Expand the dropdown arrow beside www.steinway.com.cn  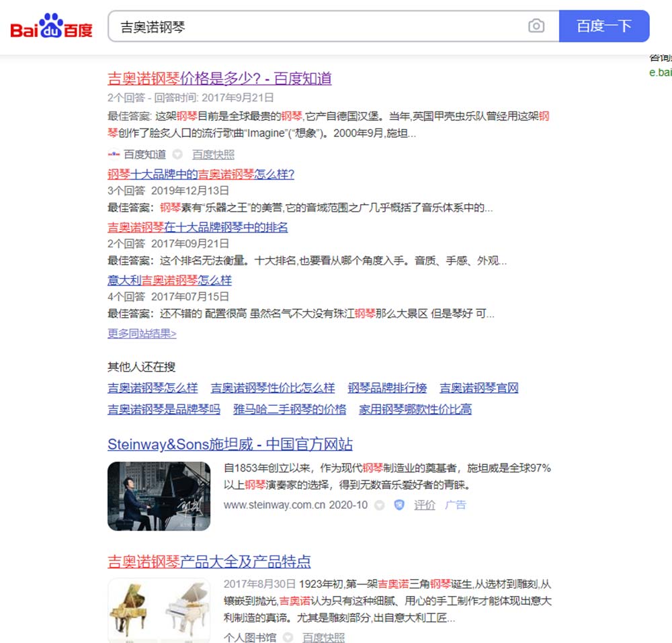(x=380, y=505)
